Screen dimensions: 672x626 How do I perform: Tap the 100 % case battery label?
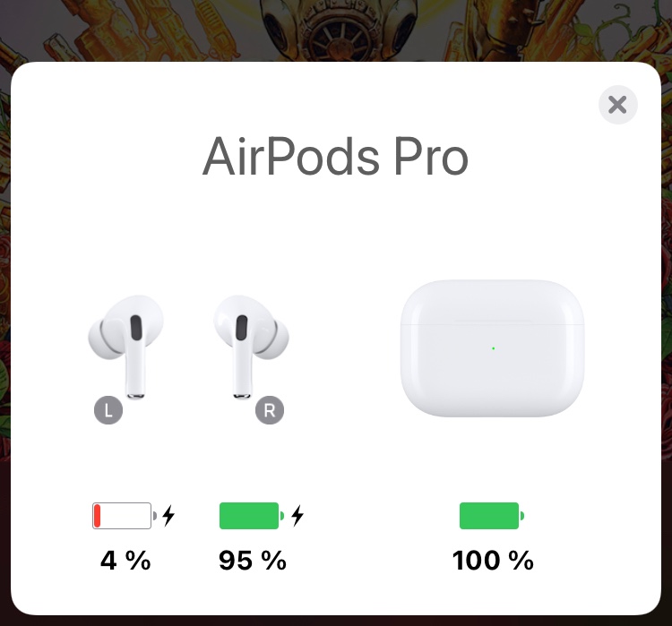(493, 560)
